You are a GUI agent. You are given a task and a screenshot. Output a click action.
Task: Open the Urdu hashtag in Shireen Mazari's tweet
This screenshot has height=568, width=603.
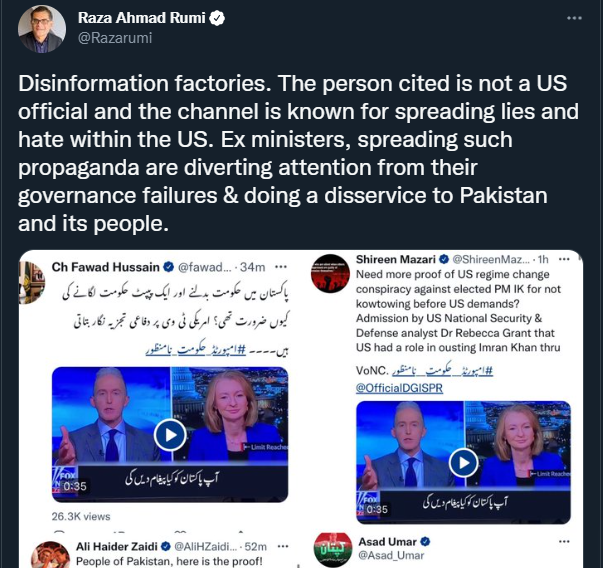click(x=442, y=370)
